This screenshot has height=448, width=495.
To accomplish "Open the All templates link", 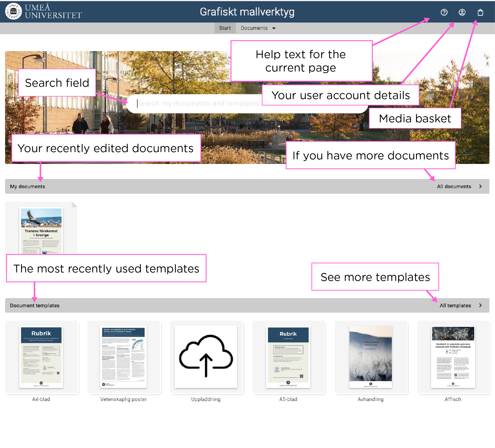I will [455, 305].
